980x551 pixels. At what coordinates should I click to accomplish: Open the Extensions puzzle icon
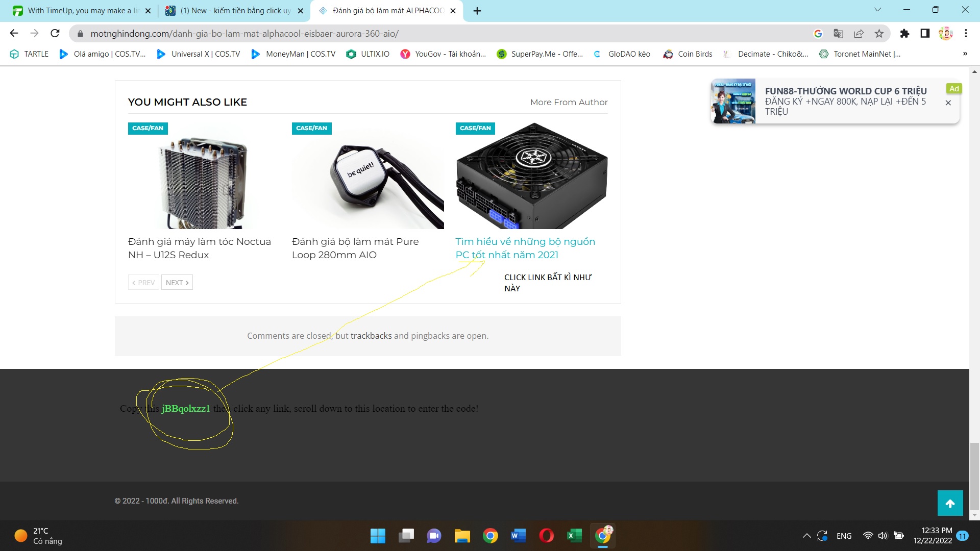pos(904,34)
